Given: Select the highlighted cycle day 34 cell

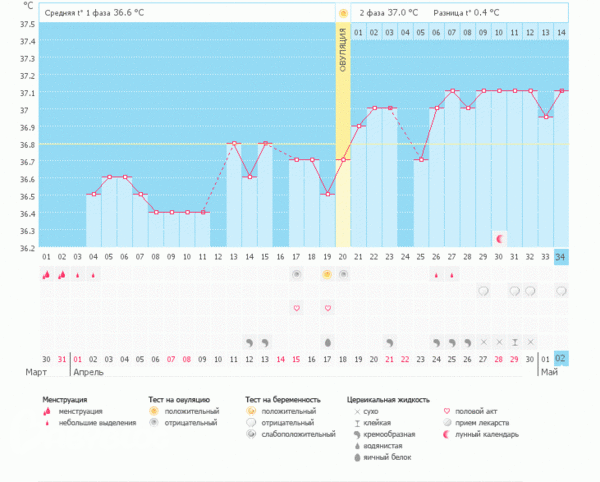Looking at the screenshot, I should point(561,256).
